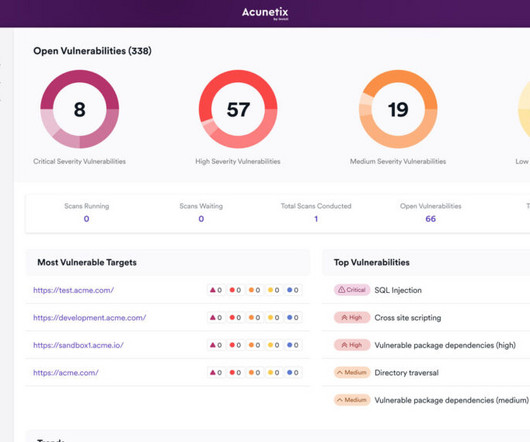
Task: Click yellow low count for test.acme.com
Action: (273, 290)
